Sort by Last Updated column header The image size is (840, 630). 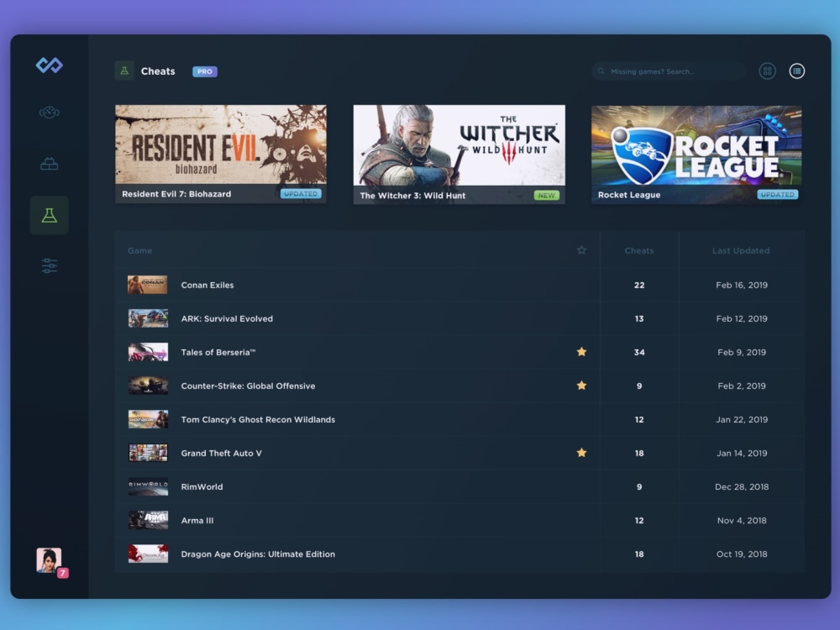[741, 250]
